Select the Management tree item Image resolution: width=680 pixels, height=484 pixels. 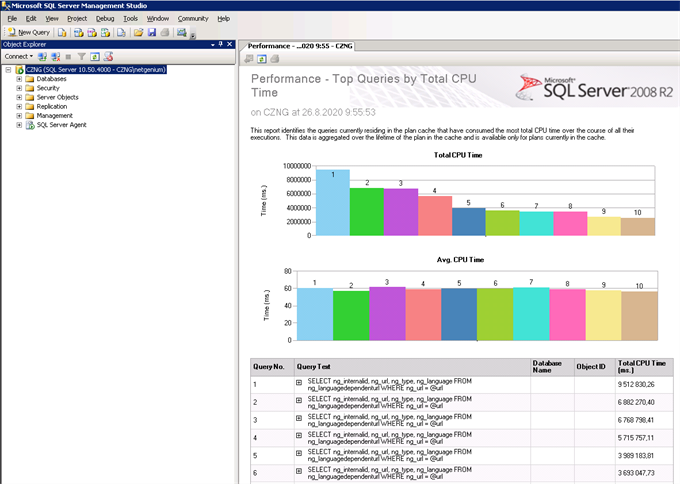tap(55, 116)
